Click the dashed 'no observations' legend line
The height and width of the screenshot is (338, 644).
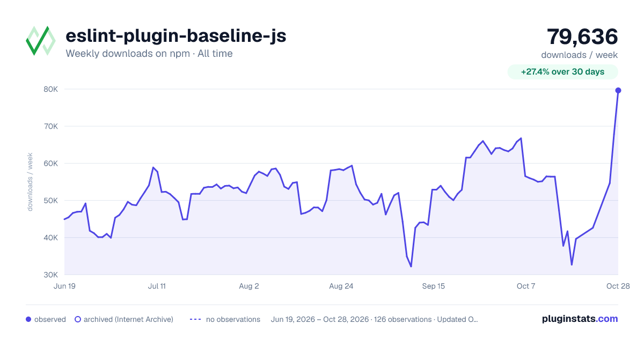pyautogui.click(x=195, y=319)
